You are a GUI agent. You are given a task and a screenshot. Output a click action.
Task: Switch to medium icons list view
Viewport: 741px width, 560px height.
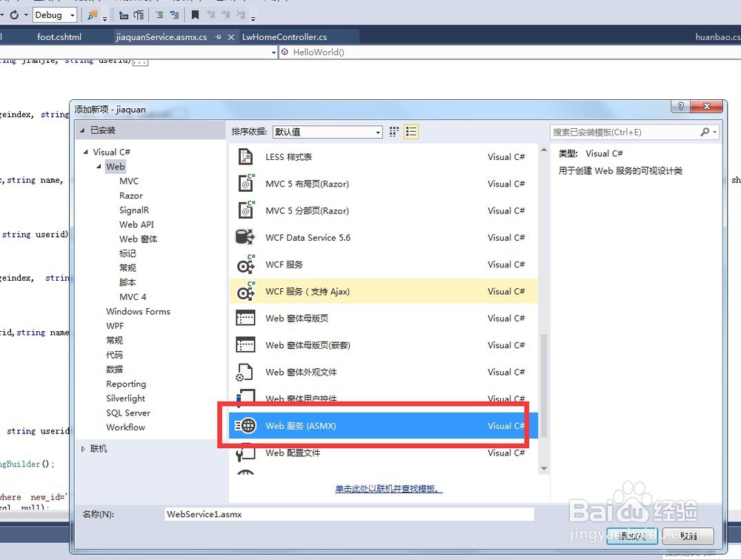point(411,132)
